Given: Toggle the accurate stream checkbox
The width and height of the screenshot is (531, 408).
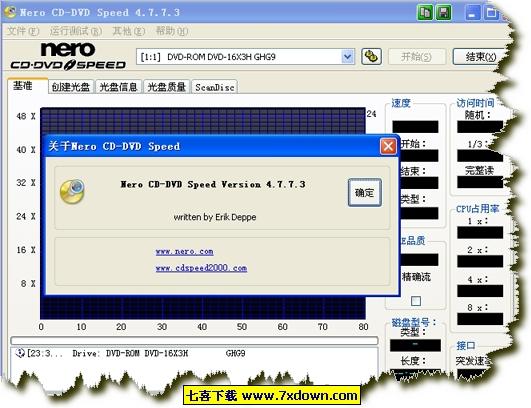Looking at the screenshot, I should point(416,301).
